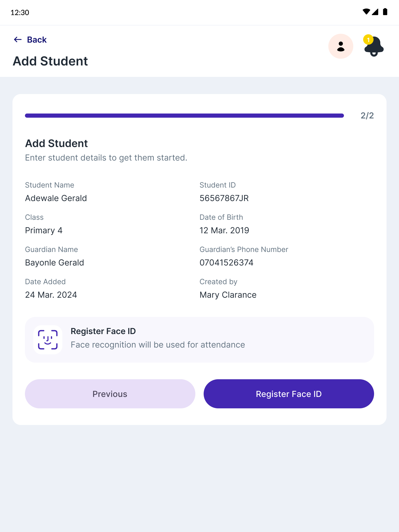Select the Student ID value 56567867JR
The height and width of the screenshot is (532, 399).
tap(224, 198)
